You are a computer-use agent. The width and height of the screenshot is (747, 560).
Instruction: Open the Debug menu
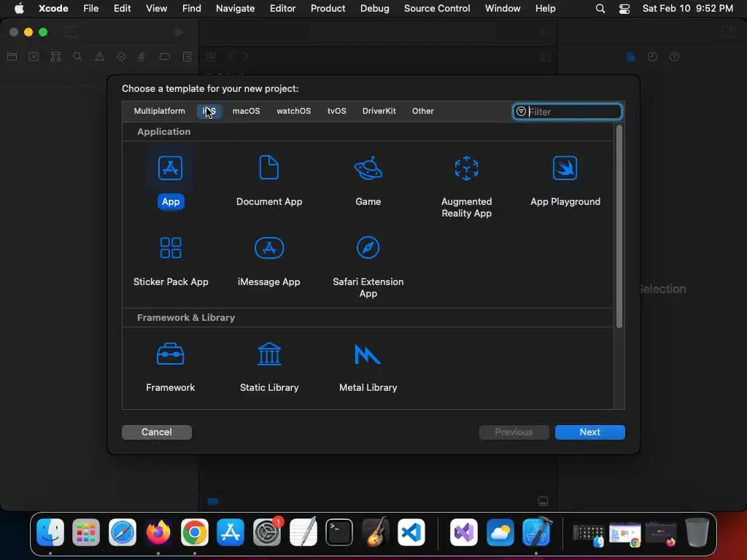[374, 9]
